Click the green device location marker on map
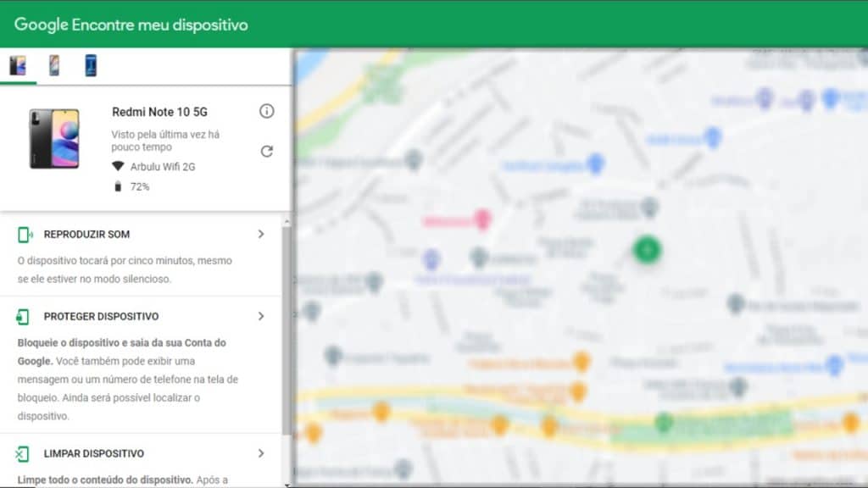868x488 pixels. tap(647, 250)
